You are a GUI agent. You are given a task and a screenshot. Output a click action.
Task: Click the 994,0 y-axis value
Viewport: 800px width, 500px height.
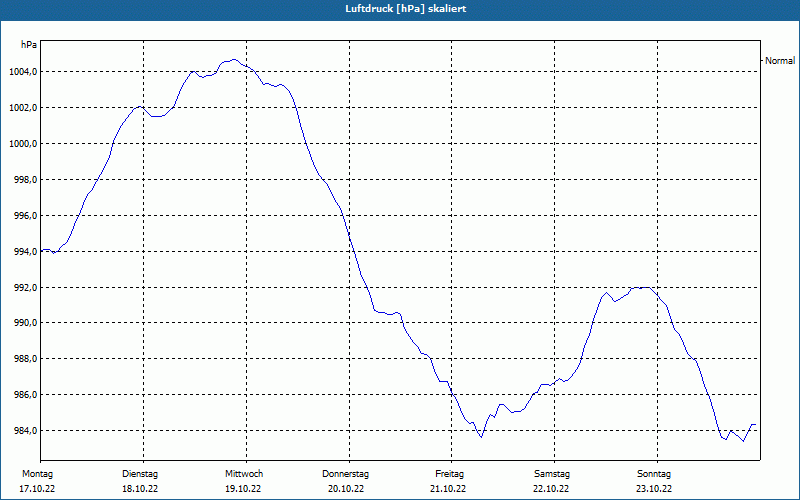(25, 252)
